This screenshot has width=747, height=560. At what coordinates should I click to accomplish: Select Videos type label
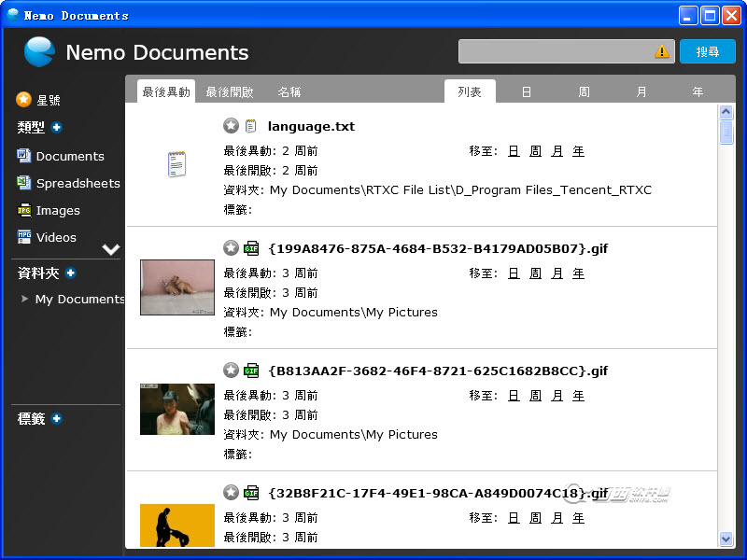click(56, 237)
